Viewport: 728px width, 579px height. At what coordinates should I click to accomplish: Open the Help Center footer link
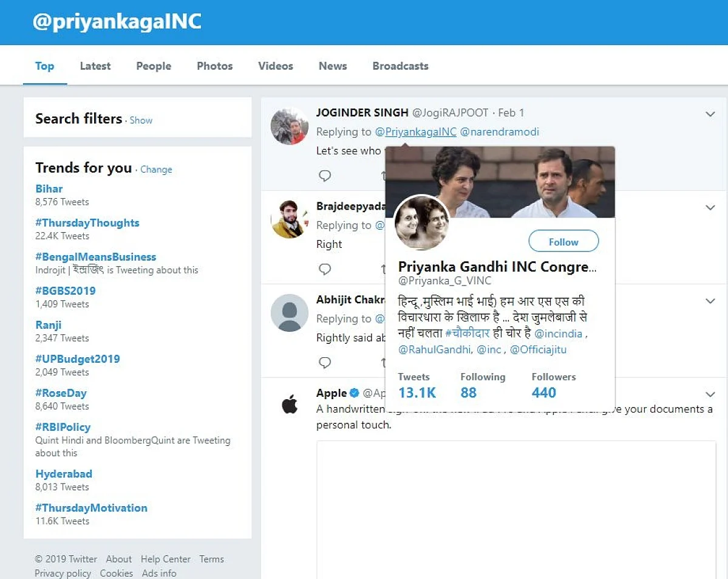(x=166, y=559)
